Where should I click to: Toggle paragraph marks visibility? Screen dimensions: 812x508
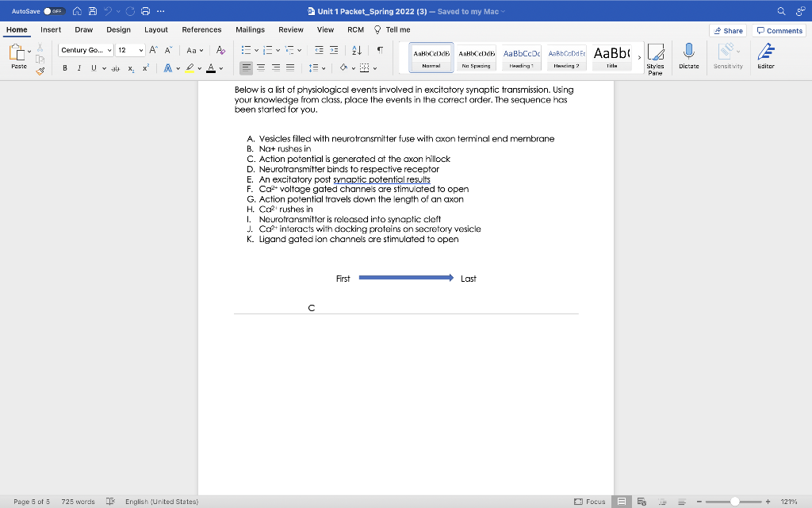(x=381, y=50)
